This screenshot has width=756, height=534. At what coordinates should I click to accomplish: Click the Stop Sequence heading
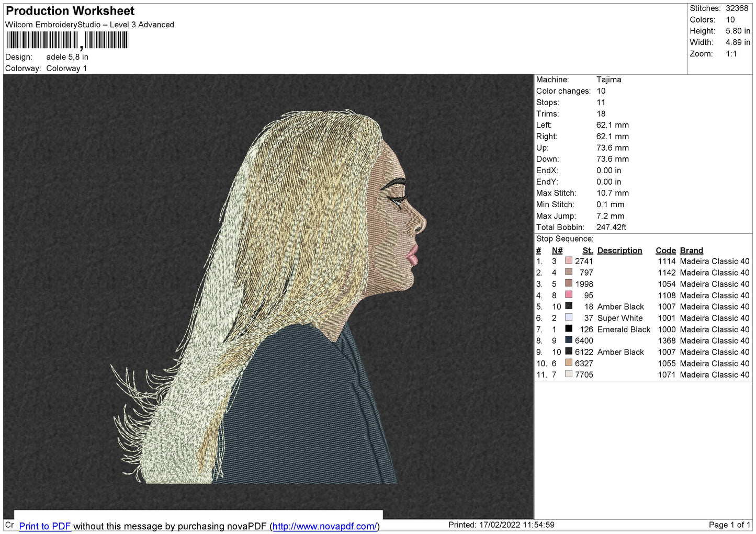[x=565, y=239]
